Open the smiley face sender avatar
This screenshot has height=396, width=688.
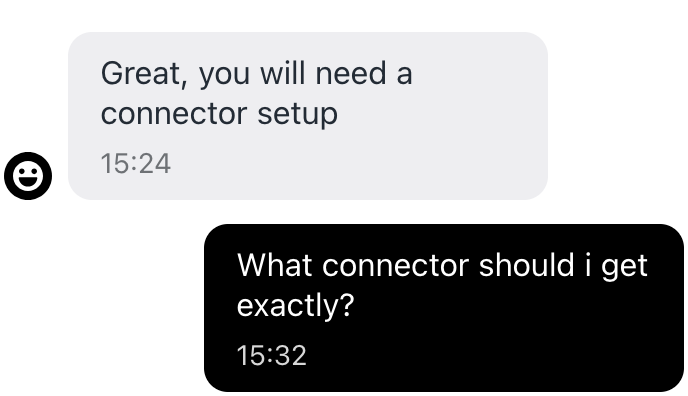click(28, 176)
